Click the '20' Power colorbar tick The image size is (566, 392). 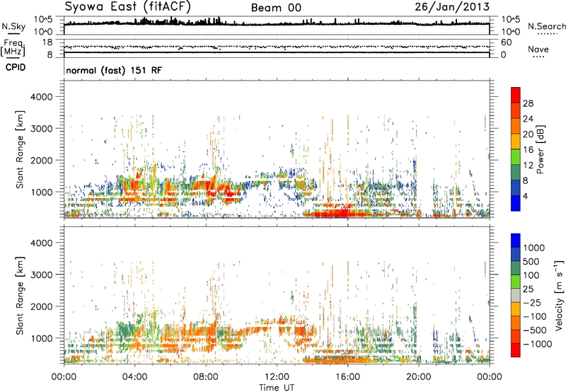(528, 134)
